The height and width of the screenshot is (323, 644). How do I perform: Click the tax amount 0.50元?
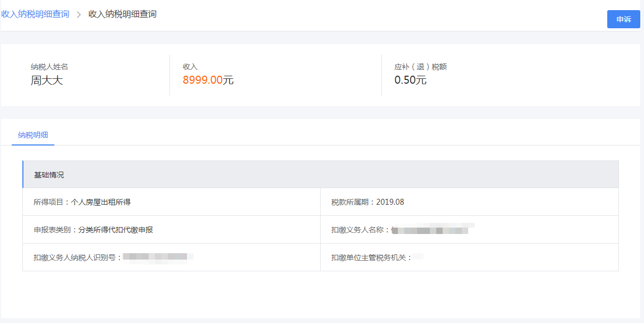[x=411, y=80]
